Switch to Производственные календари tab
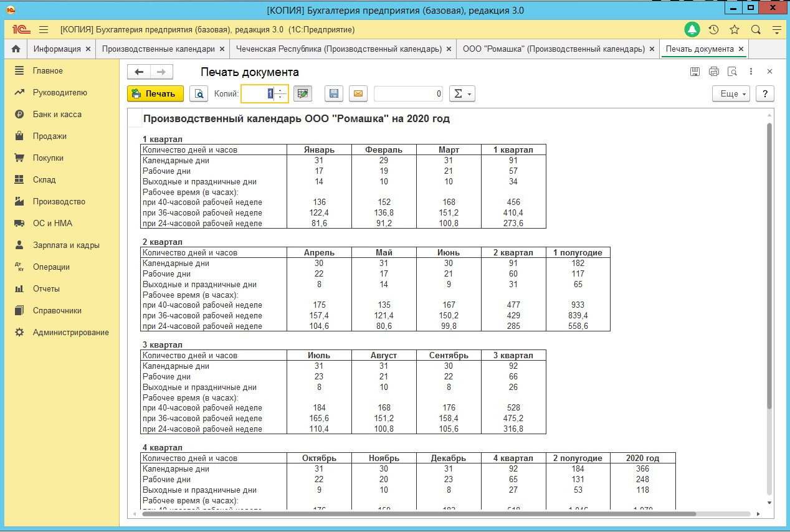The height and width of the screenshot is (532, 790). (158, 49)
